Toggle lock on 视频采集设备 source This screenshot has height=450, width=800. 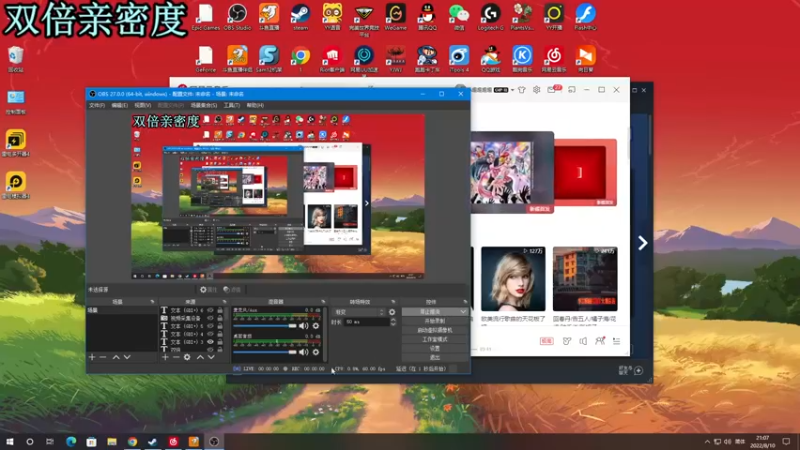tap(220, 318)
